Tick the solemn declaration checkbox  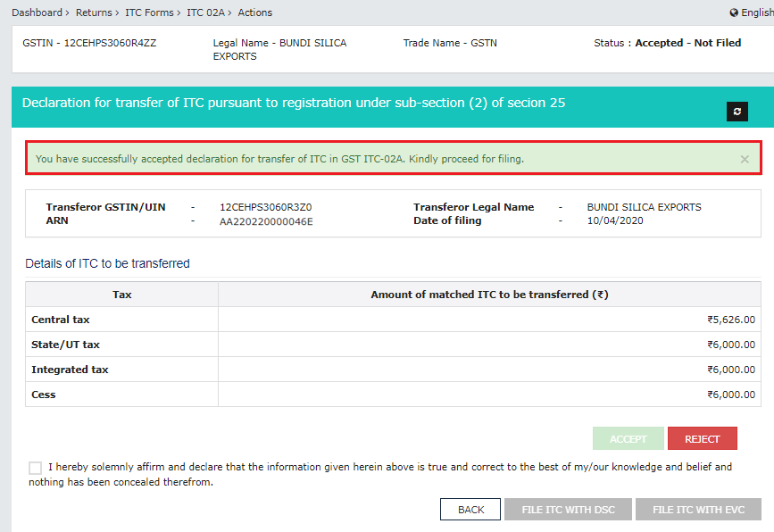(35, 468)
